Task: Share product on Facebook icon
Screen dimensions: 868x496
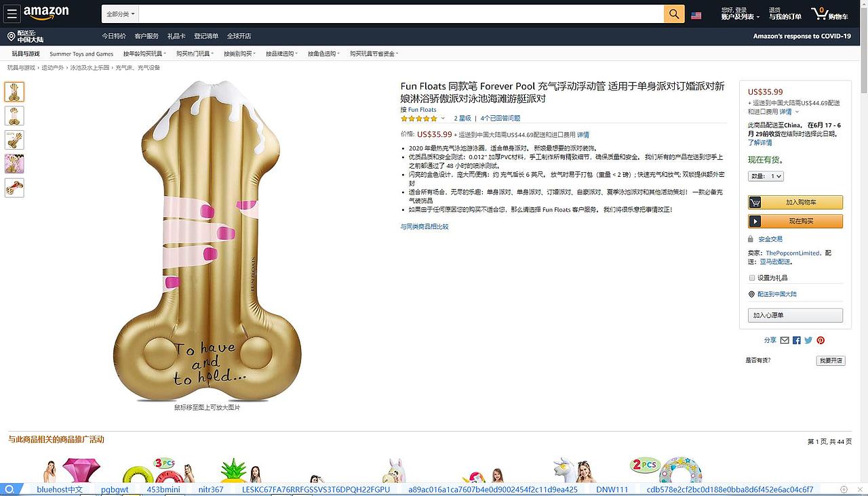Action: click(x=797, y=340)
